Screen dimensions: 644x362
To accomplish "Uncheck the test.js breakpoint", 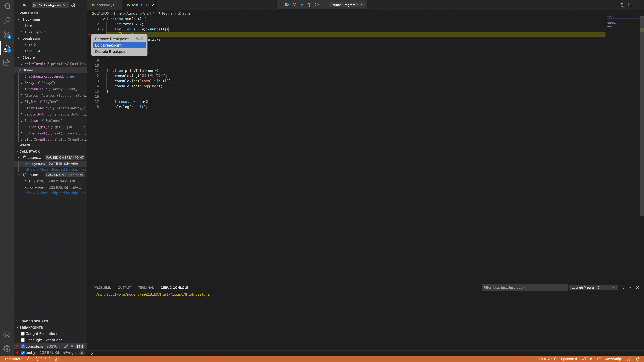I will pos(23,353).
